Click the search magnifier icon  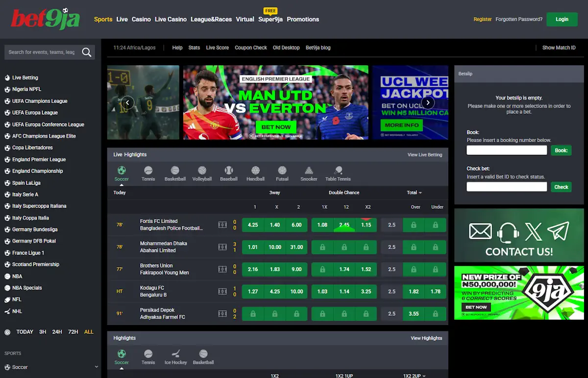pos(87,52)
